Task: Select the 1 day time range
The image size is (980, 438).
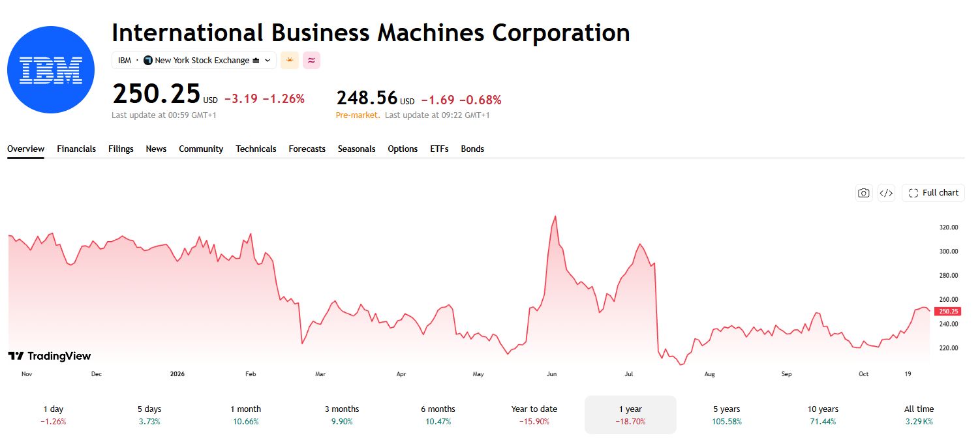Action: tap(54, 415)
